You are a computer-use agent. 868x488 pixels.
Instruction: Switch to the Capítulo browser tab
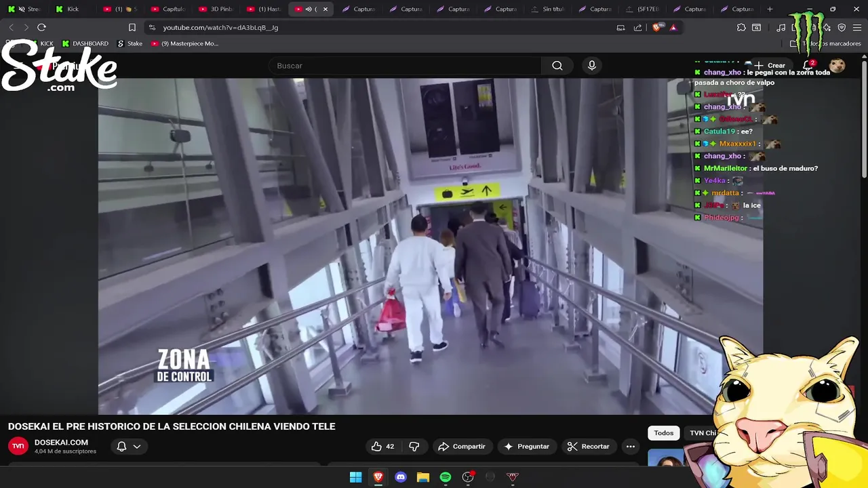coord(168,9)
